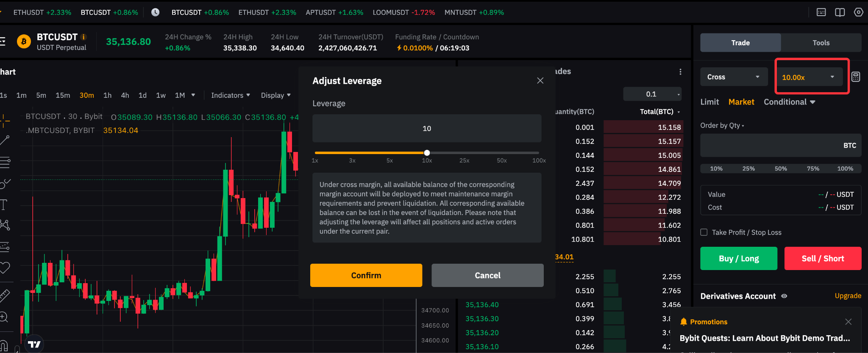Open the Indicators dropdown
This screenshot has width=868, height=353.
[231, 95]
